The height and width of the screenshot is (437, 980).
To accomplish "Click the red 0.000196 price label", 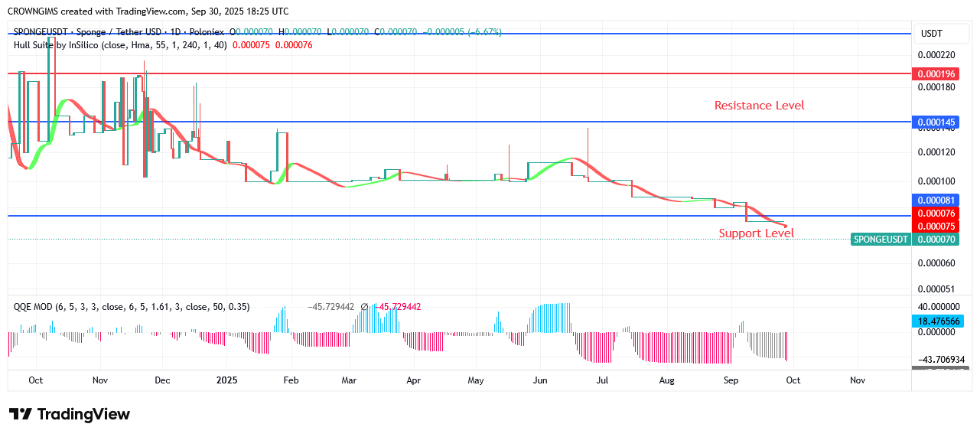I will coord(936,74).
